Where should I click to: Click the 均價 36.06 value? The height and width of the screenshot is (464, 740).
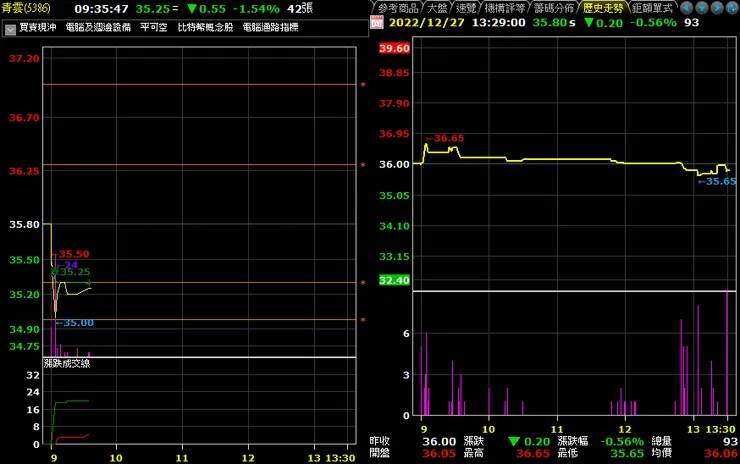tap(721, 453)
